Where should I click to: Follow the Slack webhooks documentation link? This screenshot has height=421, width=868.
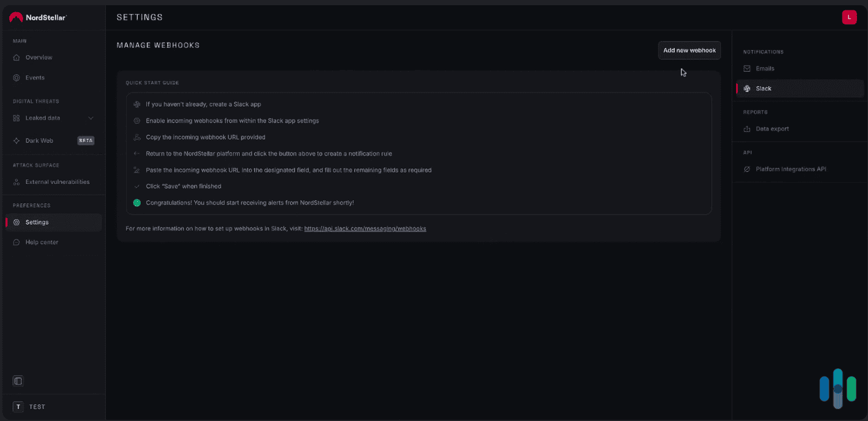tap(365, 228)
